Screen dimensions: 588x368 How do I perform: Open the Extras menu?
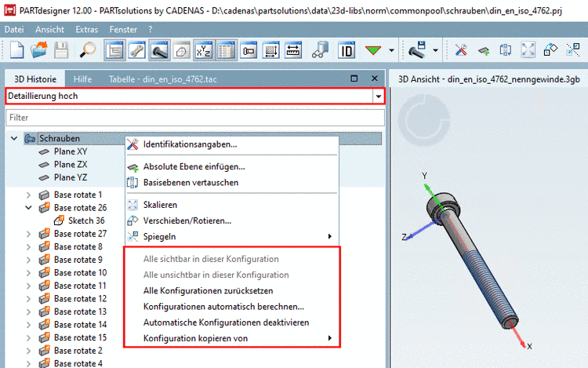pyautogui.click(x=86, y=29)
